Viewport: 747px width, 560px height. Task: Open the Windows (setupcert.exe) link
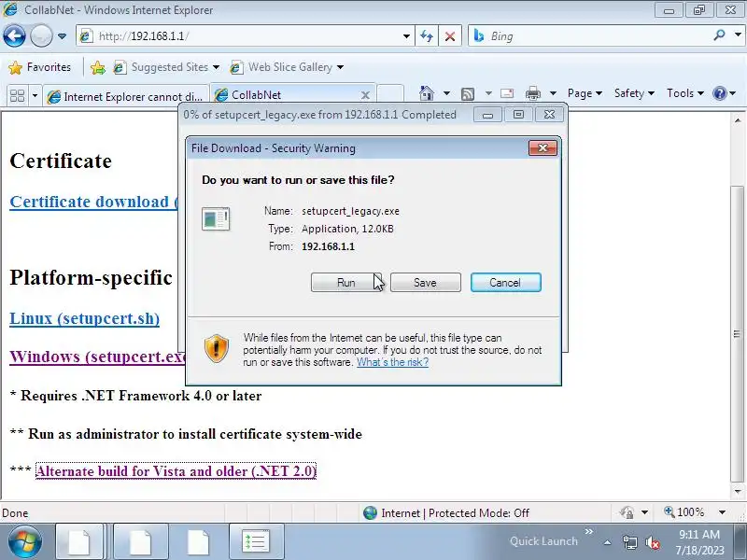click(97, 357)
